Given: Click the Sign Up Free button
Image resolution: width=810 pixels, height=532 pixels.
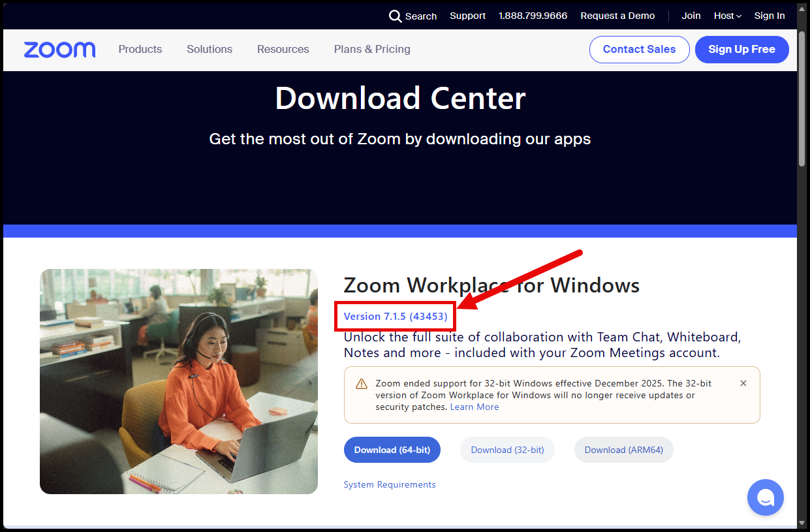Looking at the screenshot, I should pos(741,50).
